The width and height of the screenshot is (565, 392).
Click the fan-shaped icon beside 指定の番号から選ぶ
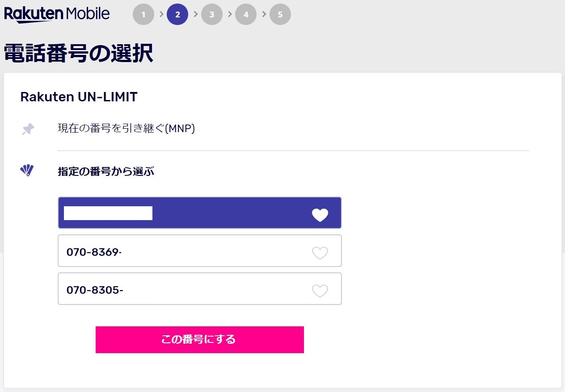[x=27, y=171]
